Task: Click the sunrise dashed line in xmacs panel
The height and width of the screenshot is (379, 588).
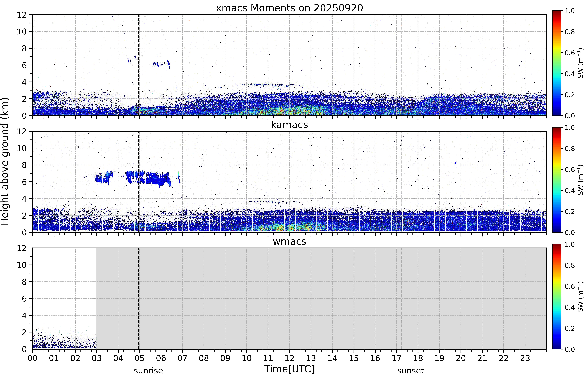Action: (139, 65)
